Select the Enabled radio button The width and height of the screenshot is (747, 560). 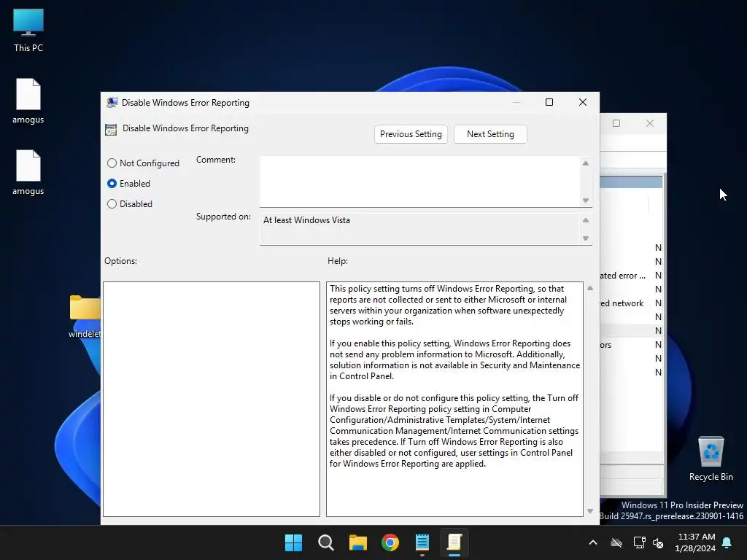112,184
